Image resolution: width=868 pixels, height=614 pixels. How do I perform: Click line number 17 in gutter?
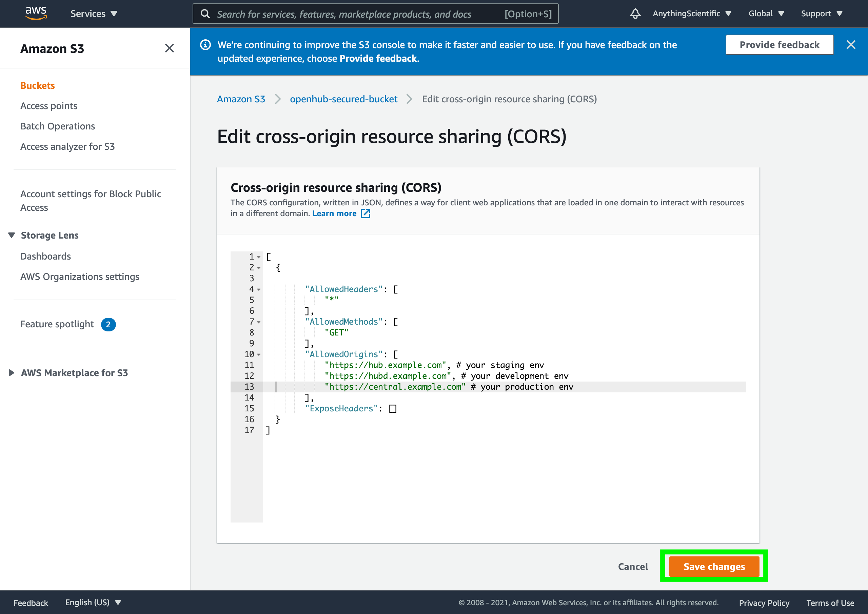tap(249, 430)
